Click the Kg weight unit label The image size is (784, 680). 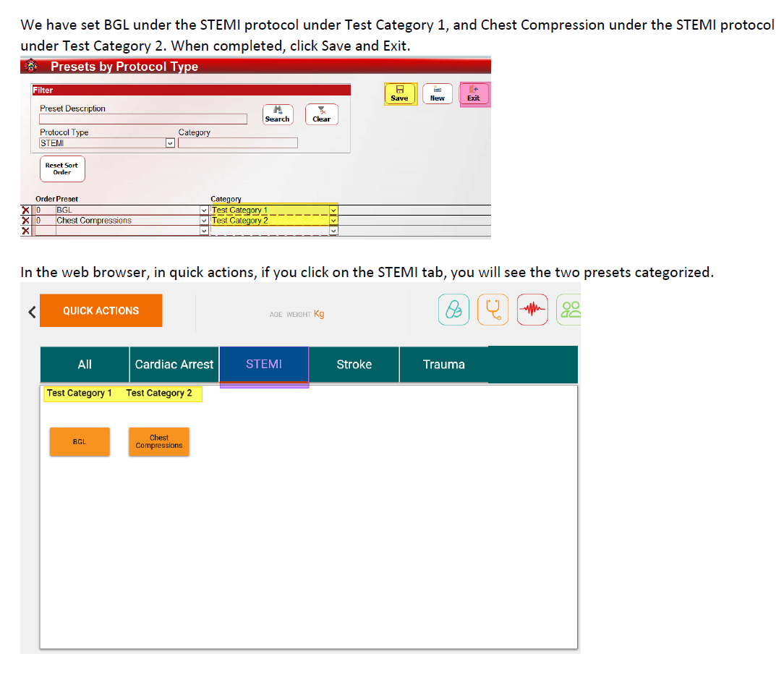click(x=319, y=313)
